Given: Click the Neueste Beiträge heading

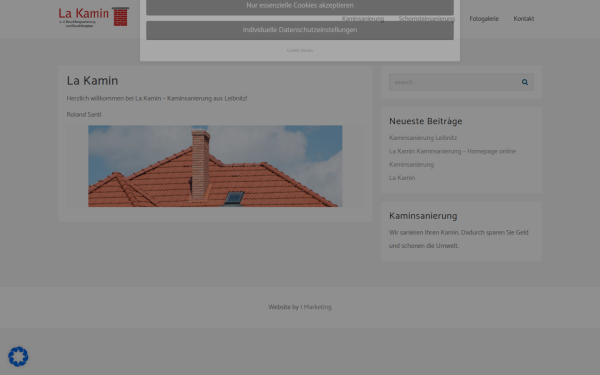Looking at the screenshot, I should tap(426, 121).
